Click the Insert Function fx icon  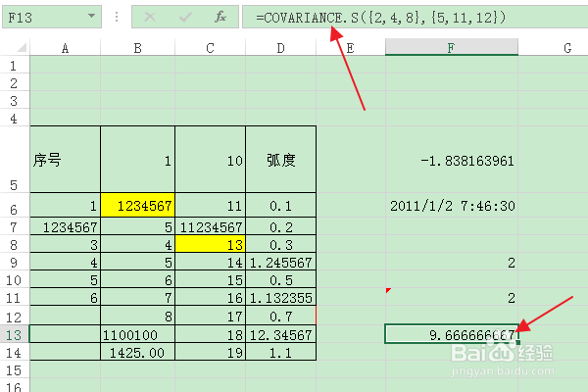pos(220,17)
